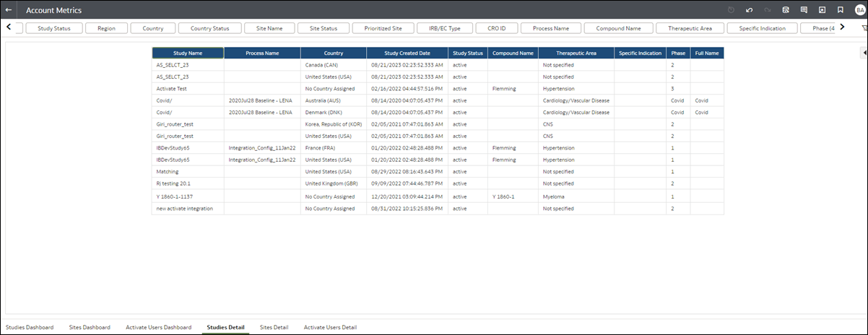Click the CNS cell in Korea row
The height and width of the screenshot is (335, 868).
576,124
